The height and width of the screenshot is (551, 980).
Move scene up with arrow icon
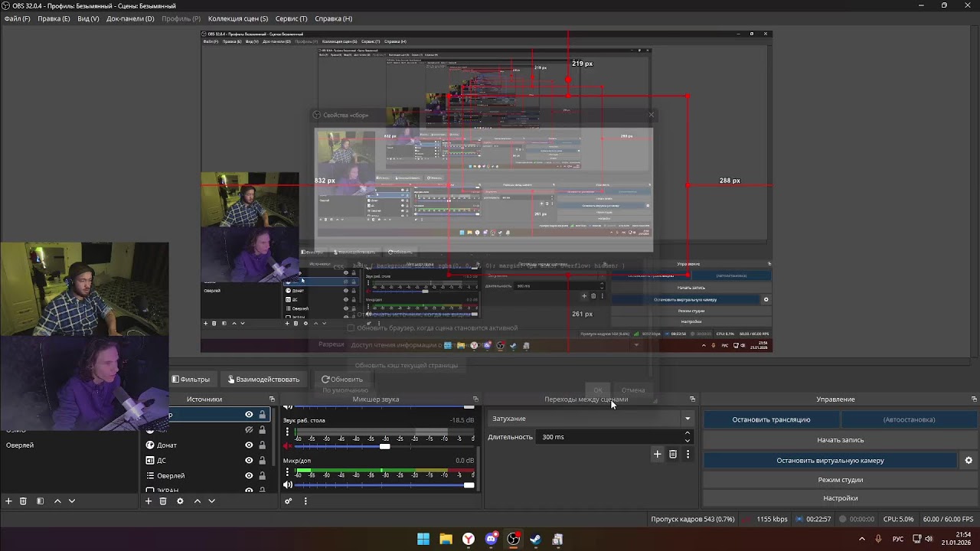point(57,501)
